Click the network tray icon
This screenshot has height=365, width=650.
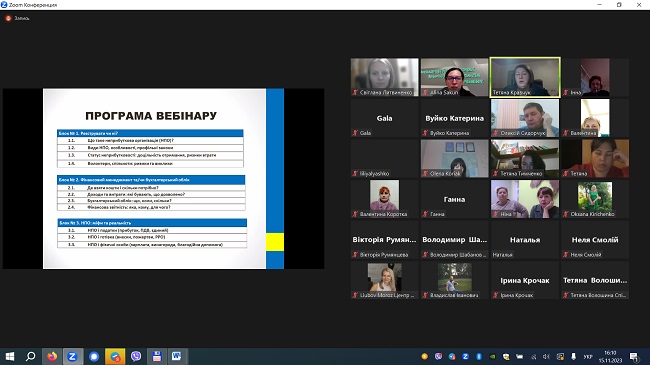(x=533, y=356)
